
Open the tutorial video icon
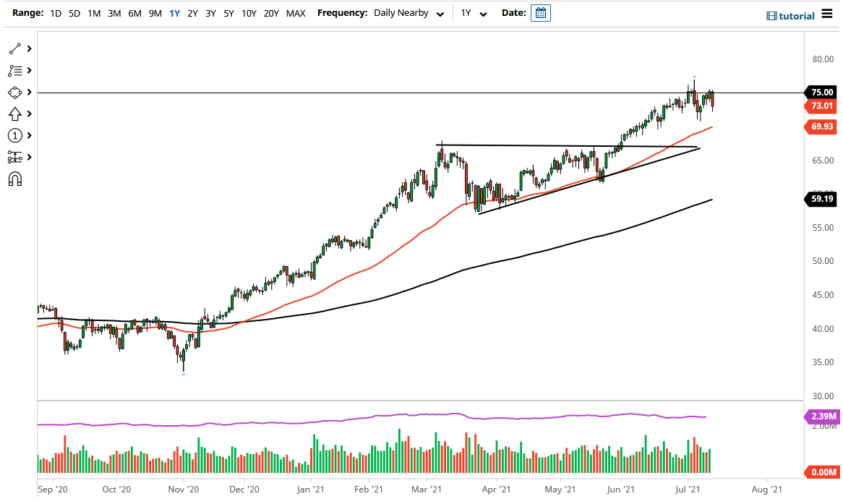click(x=773, y=15)
